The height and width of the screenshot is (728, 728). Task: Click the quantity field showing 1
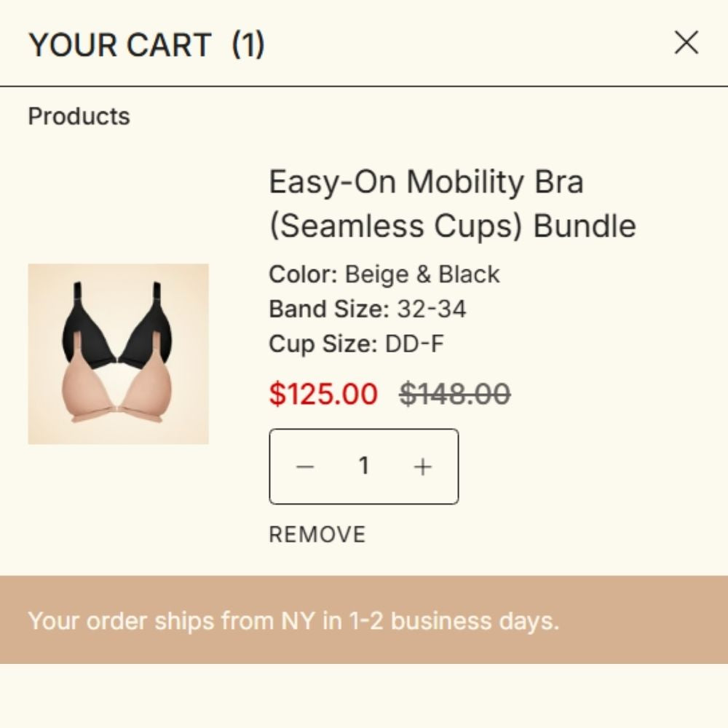pos(364,466)
